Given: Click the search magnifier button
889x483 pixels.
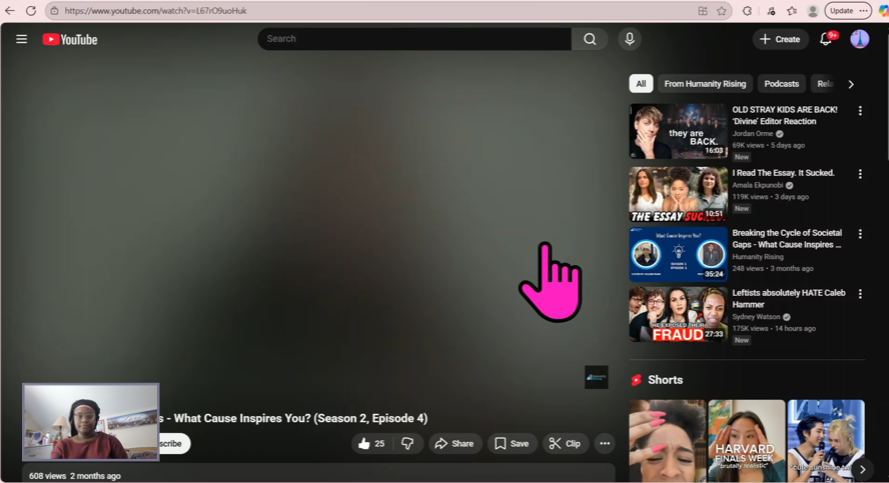Looking at the screenshot, I should click(x=590, y=39).
